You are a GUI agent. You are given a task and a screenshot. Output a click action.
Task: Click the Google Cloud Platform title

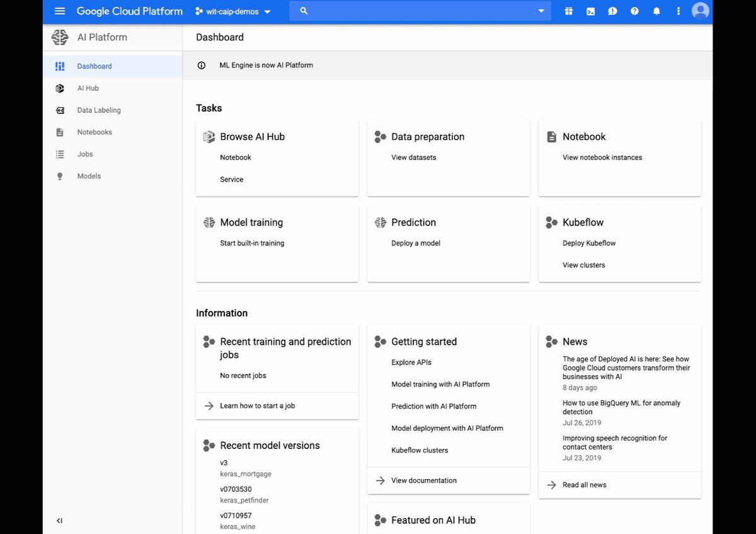pos(130,11)
